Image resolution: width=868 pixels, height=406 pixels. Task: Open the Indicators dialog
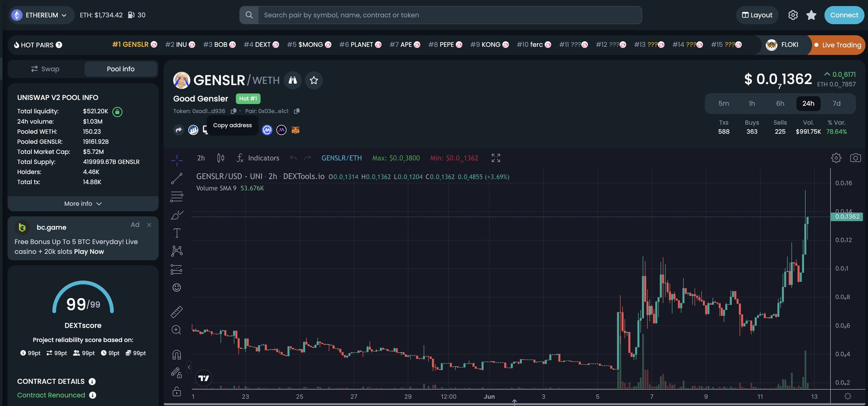pyautogui.click(x=258, y=158)
